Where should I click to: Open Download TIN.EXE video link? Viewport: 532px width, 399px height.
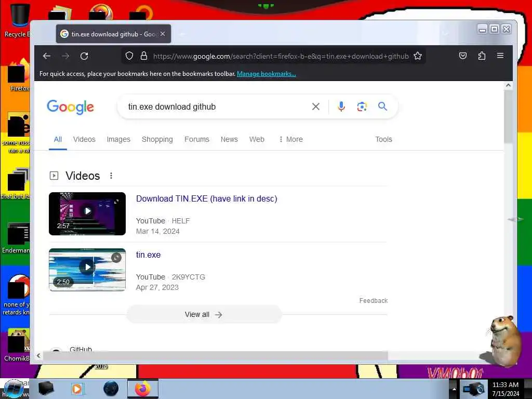click(x=207, y=198)
